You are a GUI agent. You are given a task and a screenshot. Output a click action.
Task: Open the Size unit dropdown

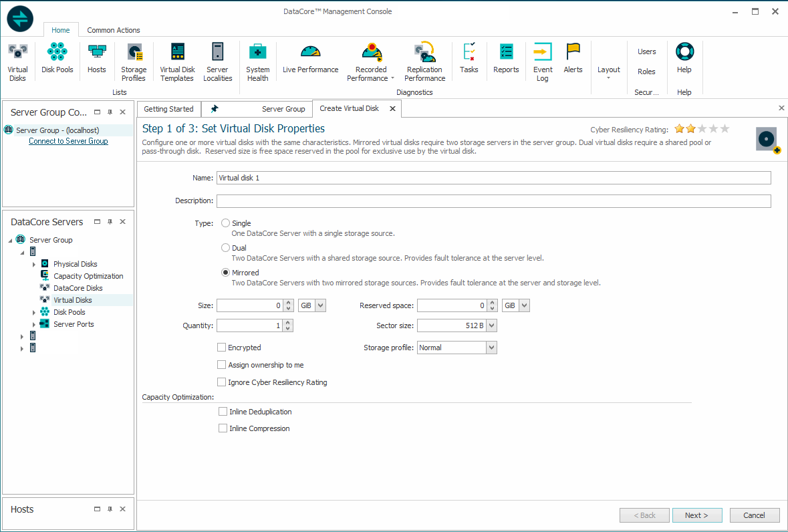pos(321,305)
